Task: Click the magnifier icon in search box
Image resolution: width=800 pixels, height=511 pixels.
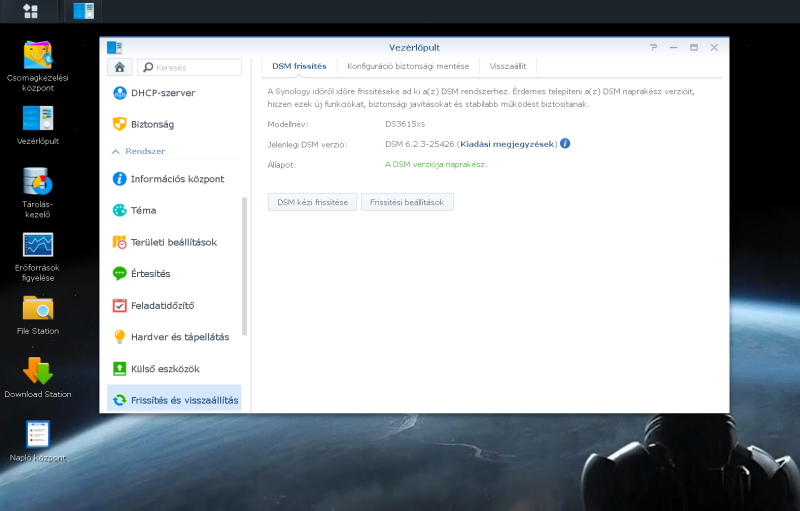Action: pos(148,67)
